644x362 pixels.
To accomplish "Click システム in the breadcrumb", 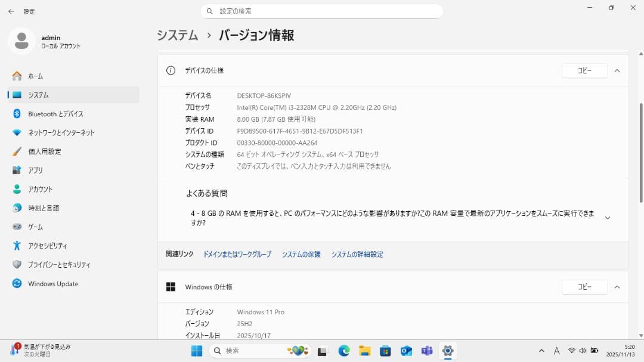I will (x=178, y=35).
